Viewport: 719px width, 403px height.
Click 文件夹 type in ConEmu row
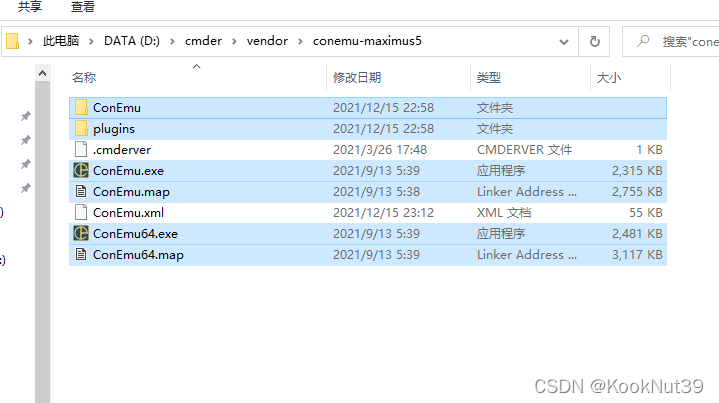[x=495, y=108]
